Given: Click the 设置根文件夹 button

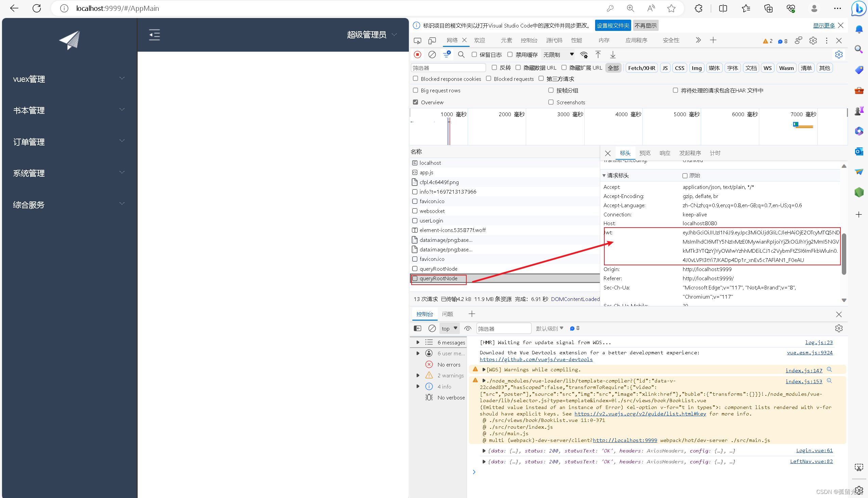Looking at the screenshot, I should 613,25.
